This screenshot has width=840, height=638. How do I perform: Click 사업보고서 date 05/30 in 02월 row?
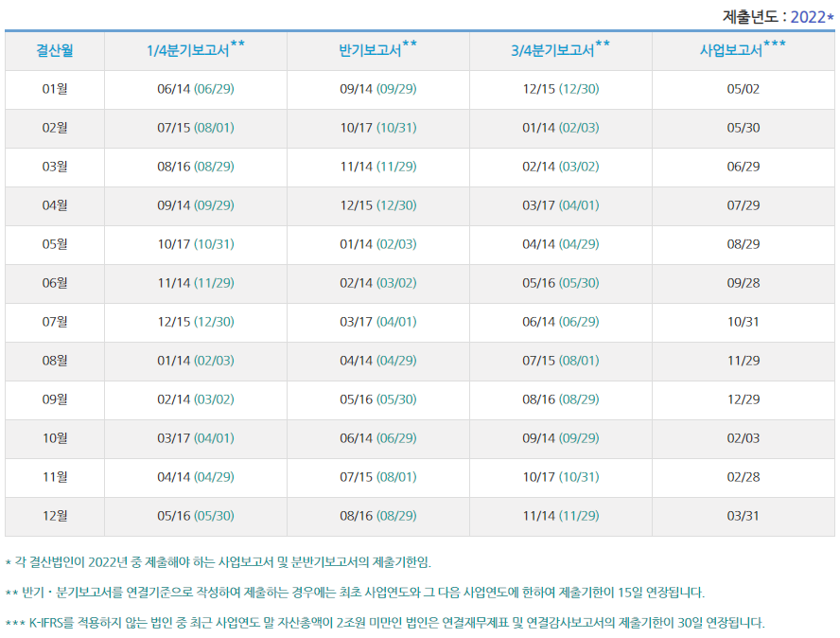point(743,128)
